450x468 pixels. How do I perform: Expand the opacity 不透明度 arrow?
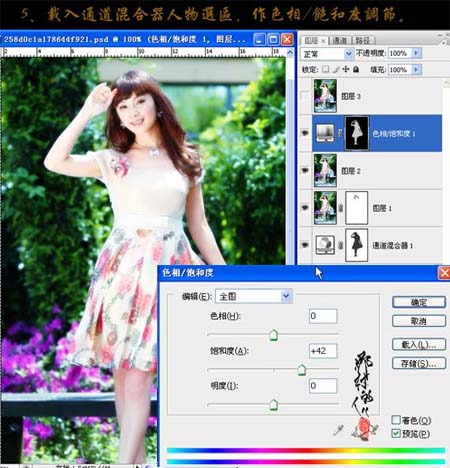point(416,53)
